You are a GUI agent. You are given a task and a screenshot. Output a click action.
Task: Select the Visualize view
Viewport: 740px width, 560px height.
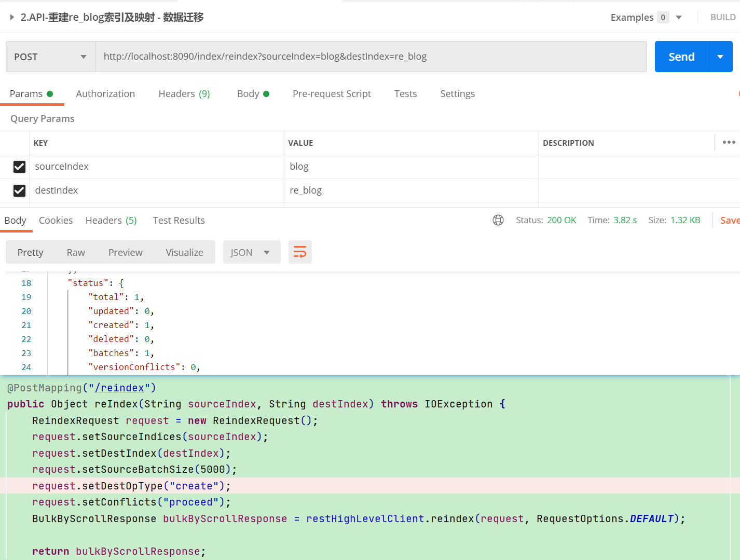(184, 252)
